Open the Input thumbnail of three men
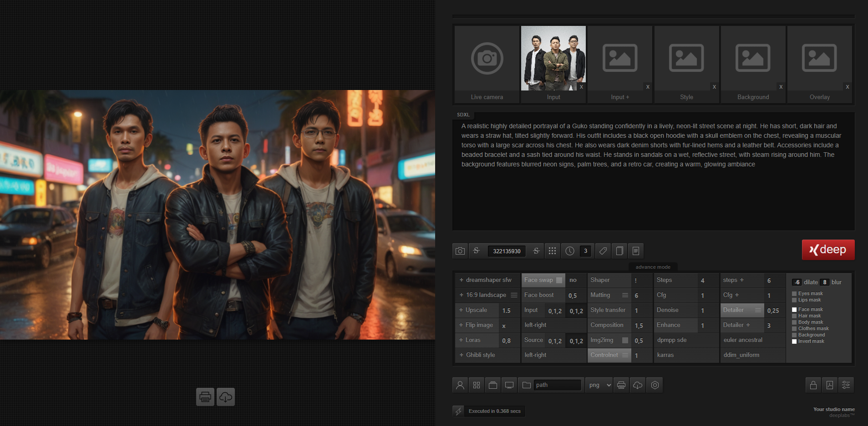The height and width of the screenshot is (426, 868). [553, 58]
